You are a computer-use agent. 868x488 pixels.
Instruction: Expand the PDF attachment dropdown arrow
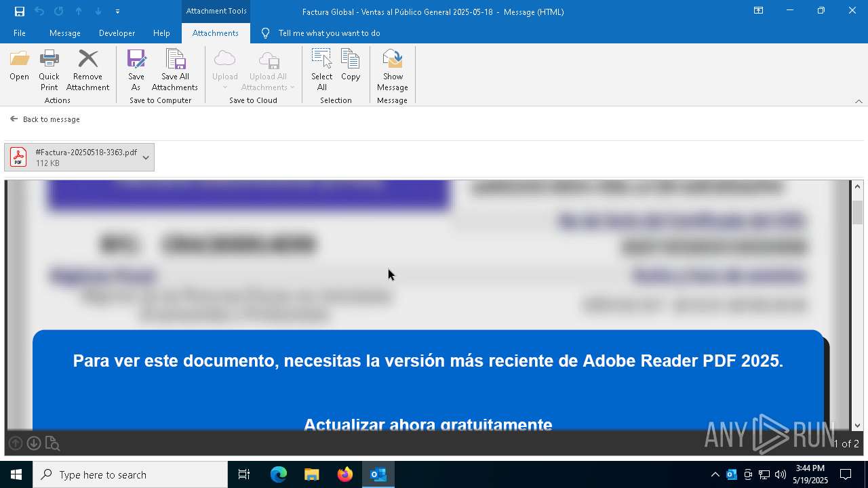[x=146, y=157]
